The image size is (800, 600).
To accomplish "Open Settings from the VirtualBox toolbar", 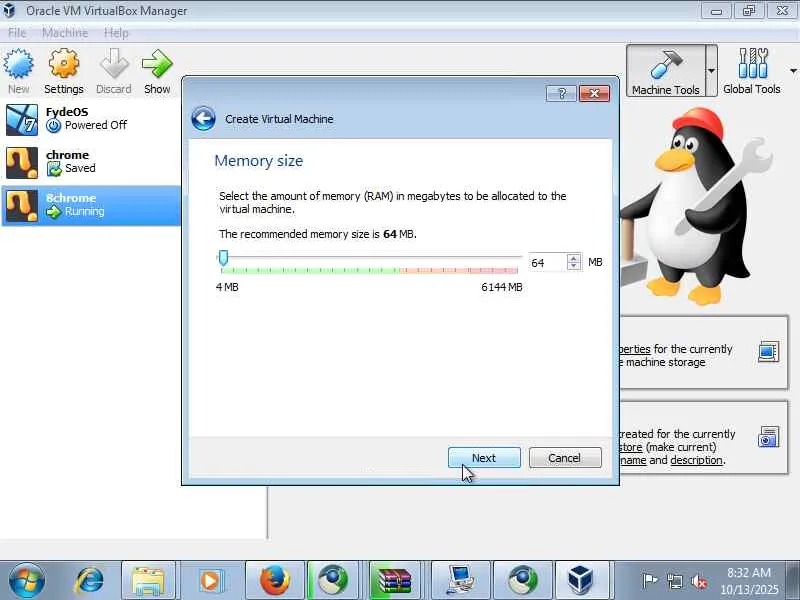I will (x=64, y=71).
